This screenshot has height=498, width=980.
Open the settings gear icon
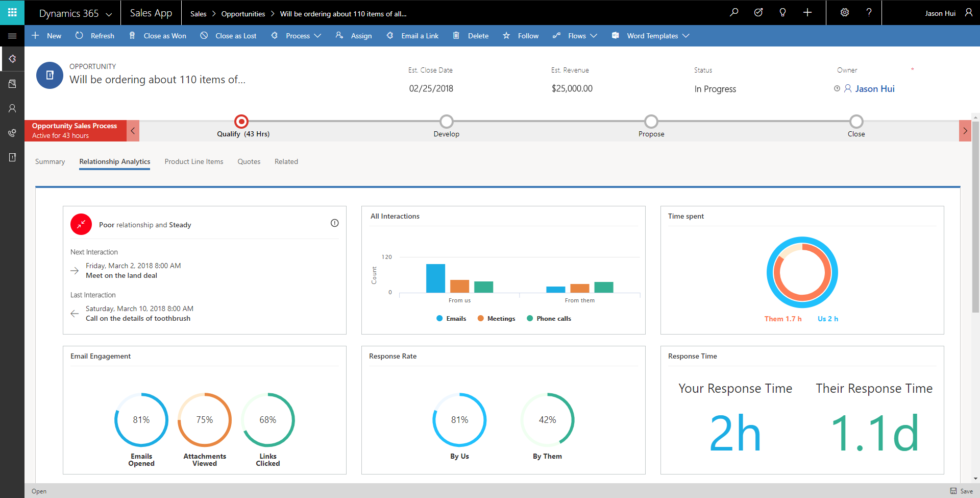tap(845, 12)
